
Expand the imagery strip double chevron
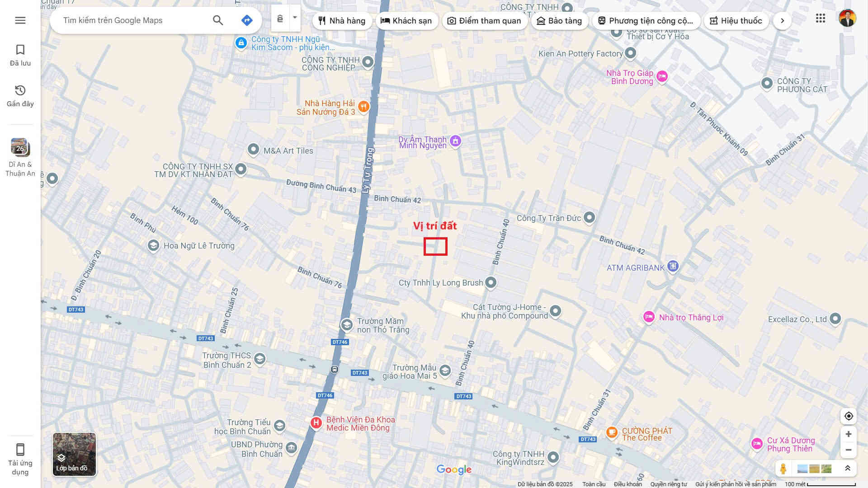point(848,469)
